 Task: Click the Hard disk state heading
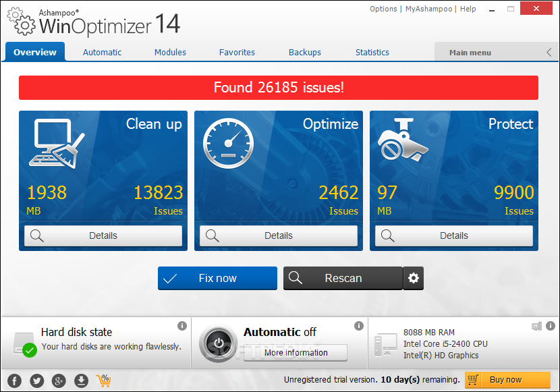pos(76,332)
